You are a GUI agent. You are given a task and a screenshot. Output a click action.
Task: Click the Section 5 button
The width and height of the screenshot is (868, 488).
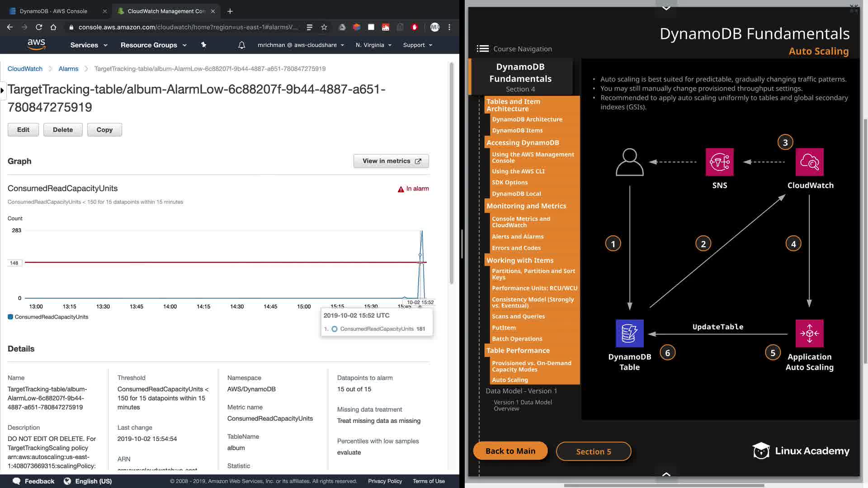(593, 451)
